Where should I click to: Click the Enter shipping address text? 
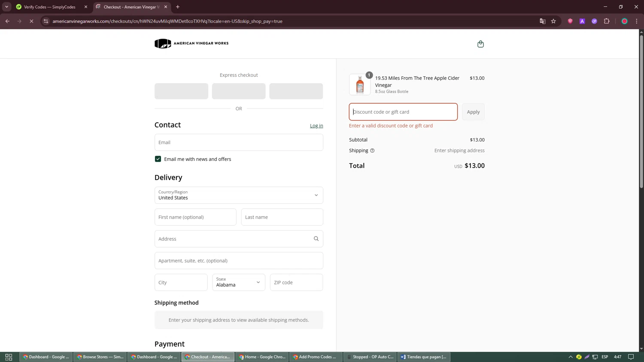pyautogui.click(x=459, y=151)
